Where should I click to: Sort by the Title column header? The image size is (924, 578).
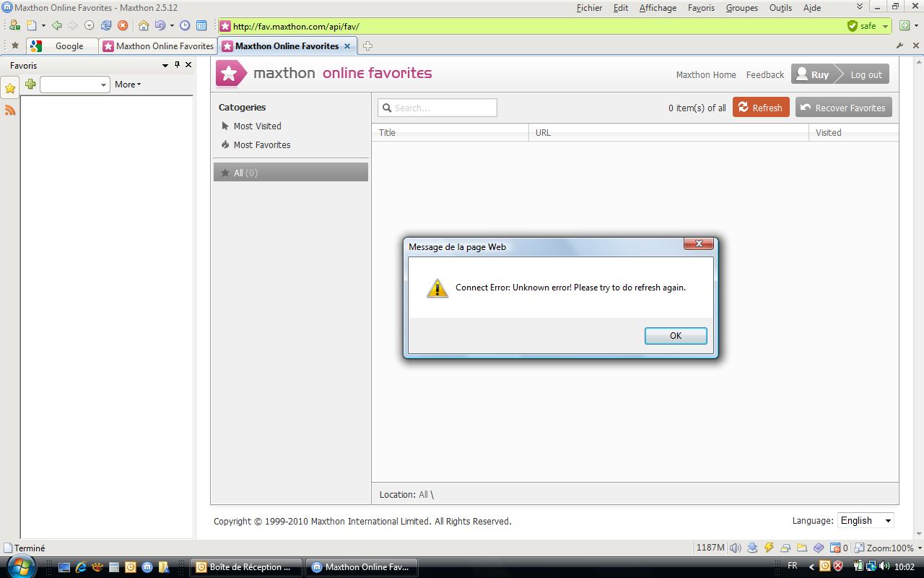click(x=450, y=132)
